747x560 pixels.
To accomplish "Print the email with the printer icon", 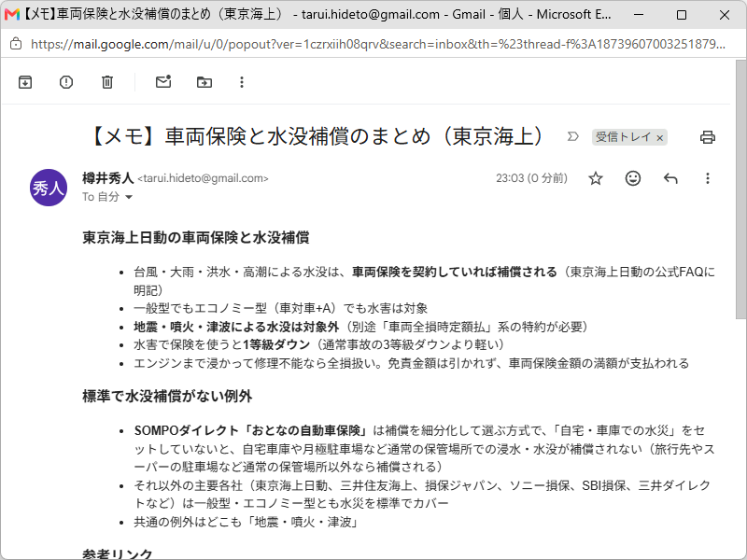I will [708, 137].
